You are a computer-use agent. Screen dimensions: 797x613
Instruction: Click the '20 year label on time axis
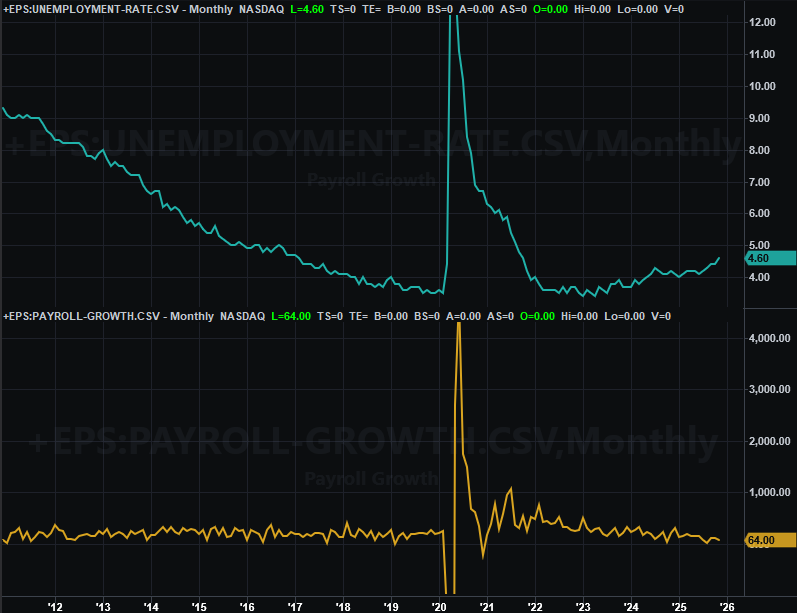(x=439, y=606)
